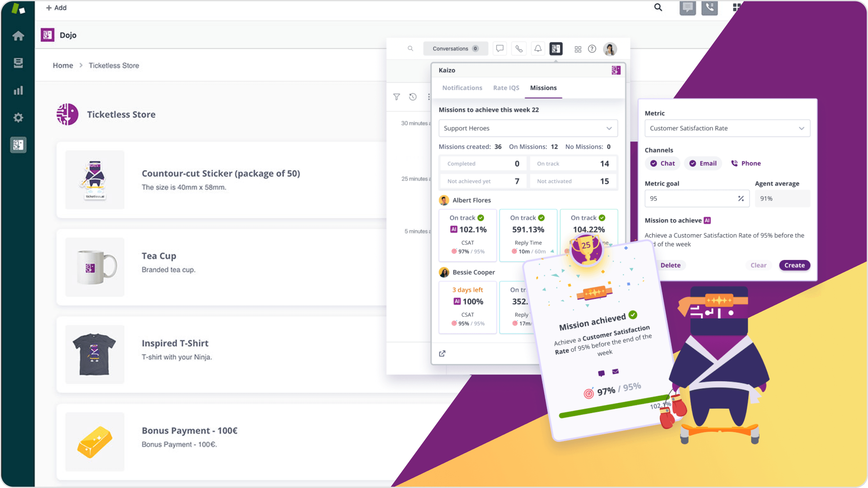Viewport: 868px width, 488px height.
Task: Select the search icon in Kaizo panel
Action: tap(410, 48)
